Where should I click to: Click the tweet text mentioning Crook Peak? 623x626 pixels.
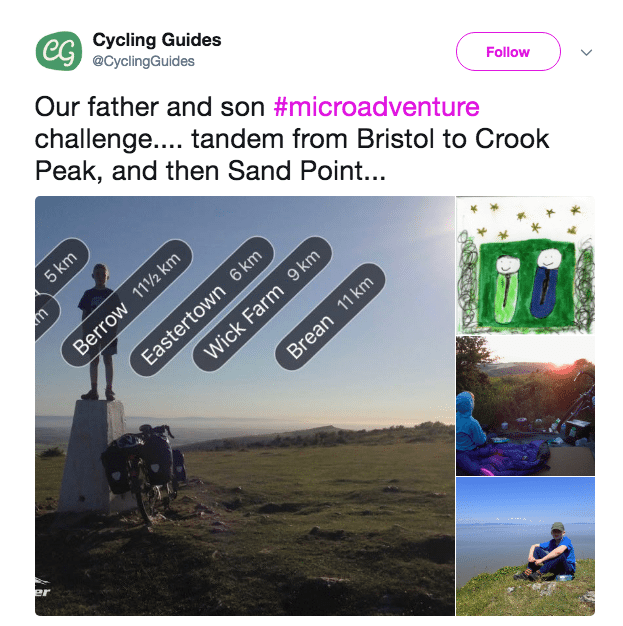pos(290,140)
